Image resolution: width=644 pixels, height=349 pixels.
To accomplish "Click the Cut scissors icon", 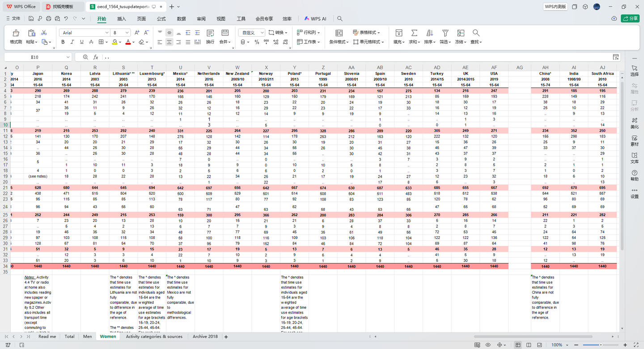I will pyautogui.click(x=44, y=33).
